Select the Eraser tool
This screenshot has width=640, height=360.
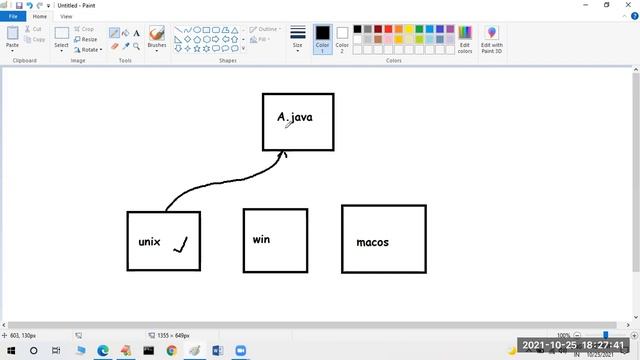coord(114,46)
